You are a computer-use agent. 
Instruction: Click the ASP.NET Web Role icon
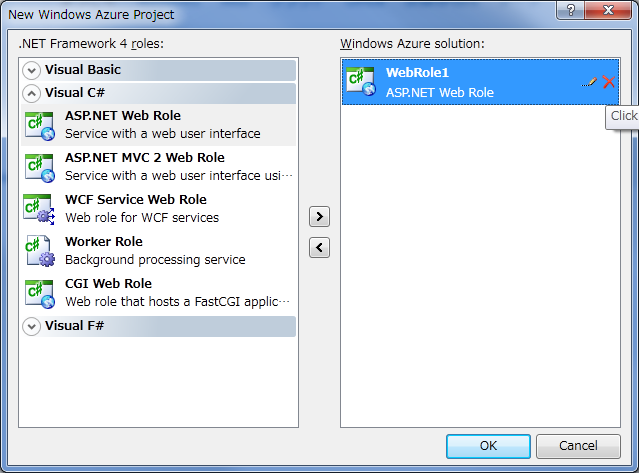click(39, 124)
